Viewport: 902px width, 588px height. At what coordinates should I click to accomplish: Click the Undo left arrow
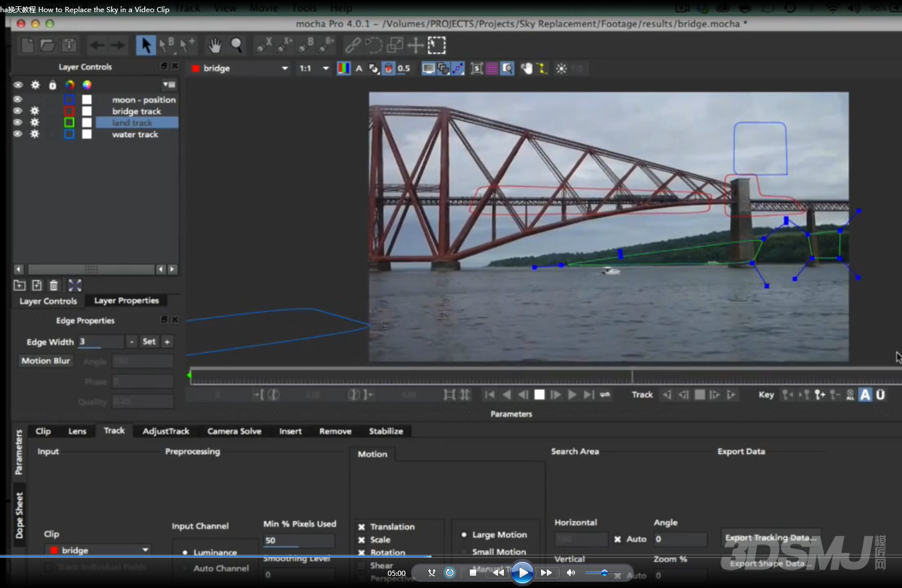point(97,45)
